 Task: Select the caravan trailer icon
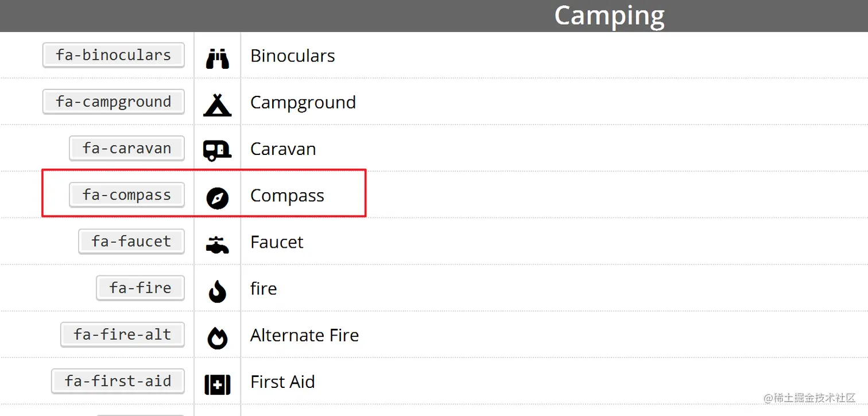pyautogui.click(x=218, y=150)
